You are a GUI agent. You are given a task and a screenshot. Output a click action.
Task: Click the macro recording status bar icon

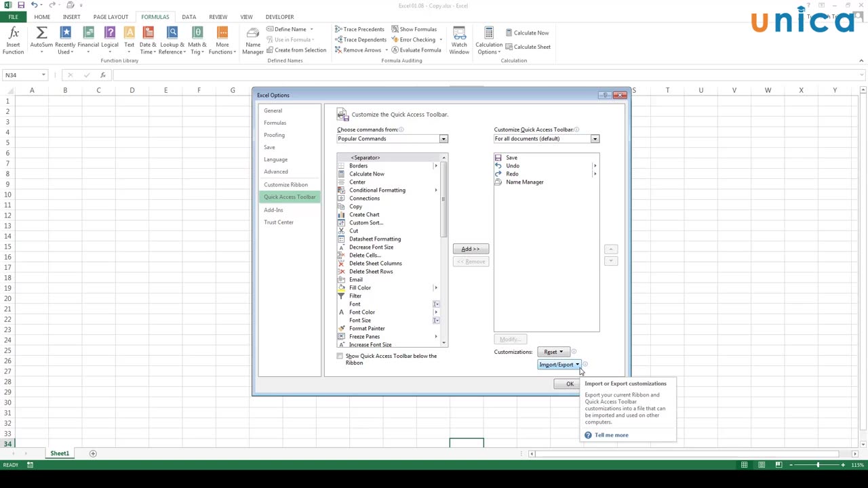30,465
